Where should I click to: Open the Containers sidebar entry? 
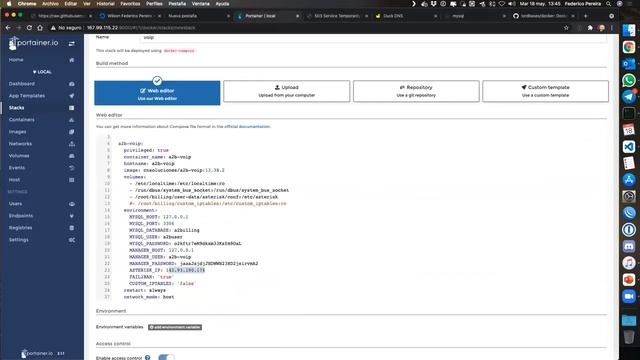point(22,120)
